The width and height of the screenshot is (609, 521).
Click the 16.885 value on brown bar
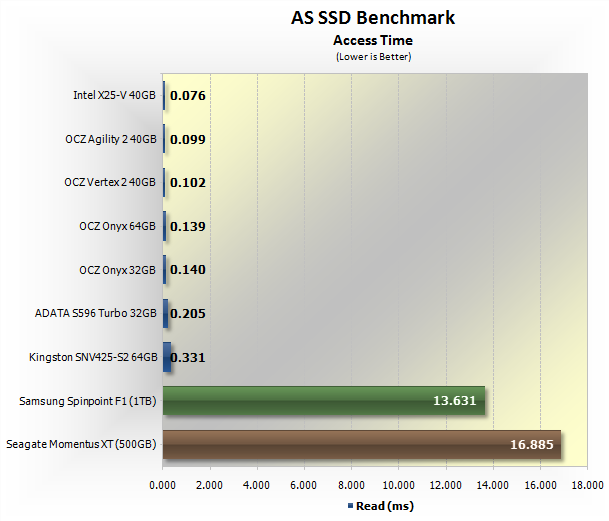pyautogui.click(x=531, y=444)
